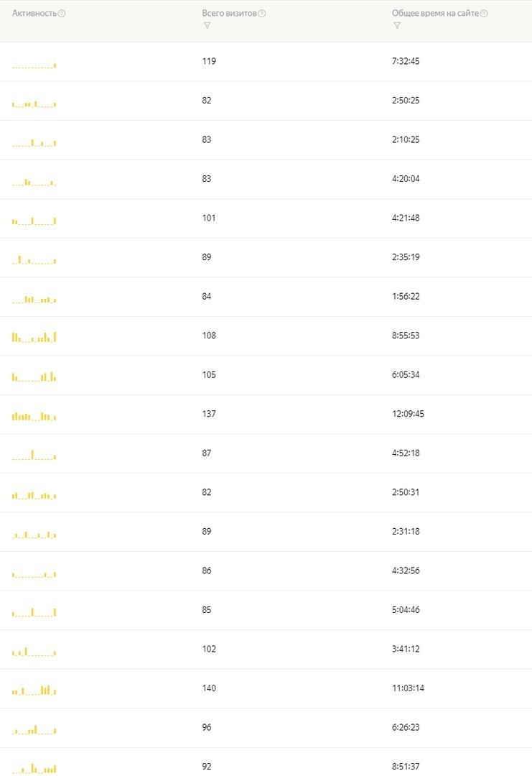Click time value 8:55:53

pos(406,336)
